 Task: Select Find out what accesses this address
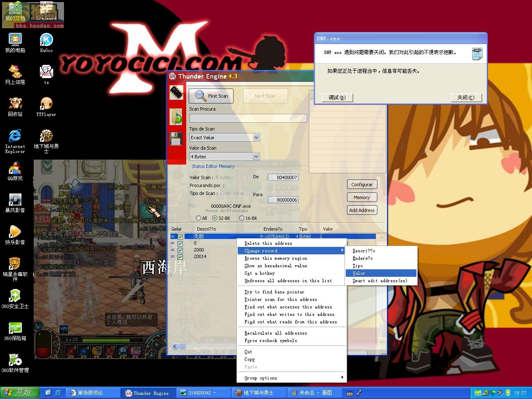tap(292, 307)
